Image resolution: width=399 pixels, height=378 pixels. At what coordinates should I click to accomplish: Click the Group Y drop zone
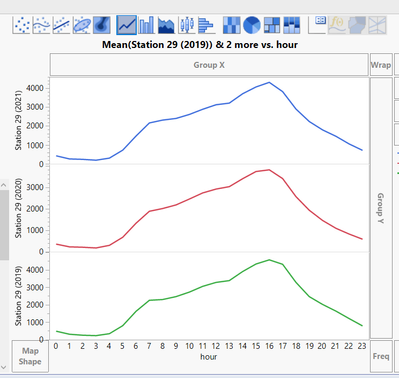coord(381,208)
